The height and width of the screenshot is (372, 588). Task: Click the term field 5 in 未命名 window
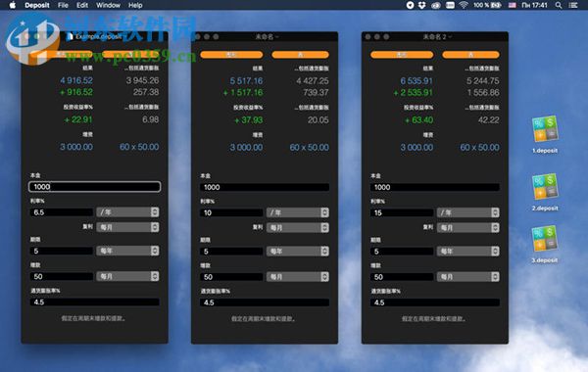tap(231, 251)
